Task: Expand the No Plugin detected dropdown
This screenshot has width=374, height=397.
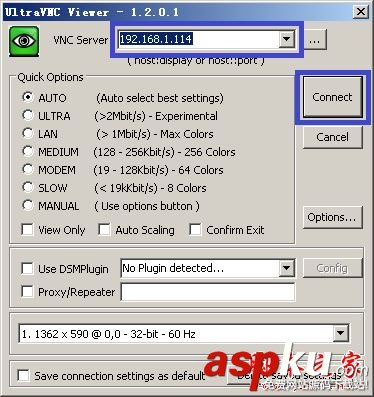Action: click(x=286, y=268)
